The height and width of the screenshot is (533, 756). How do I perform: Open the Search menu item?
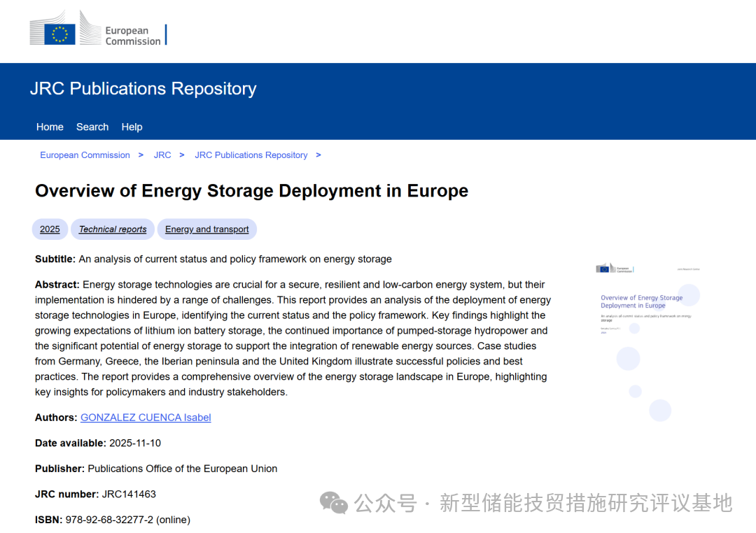[92, 127]
